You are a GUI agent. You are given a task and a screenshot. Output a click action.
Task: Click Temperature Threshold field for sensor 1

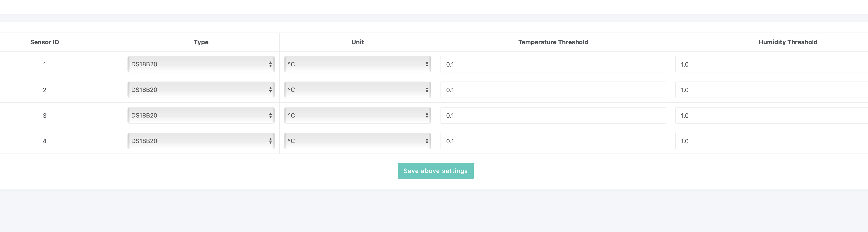553,64
